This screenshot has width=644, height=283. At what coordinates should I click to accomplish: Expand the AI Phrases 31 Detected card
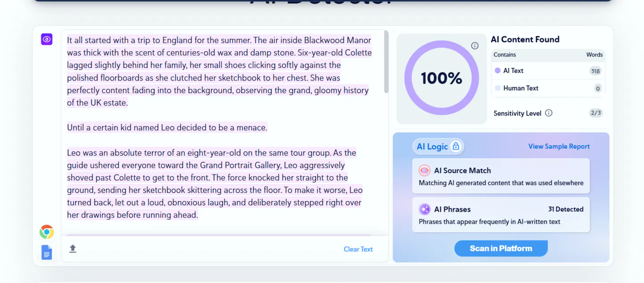point(501,215)
